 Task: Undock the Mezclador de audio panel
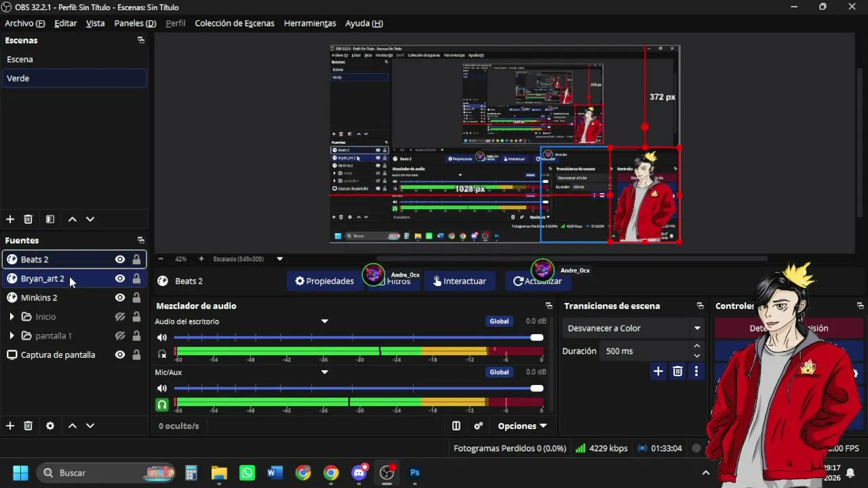click(549, 306)
